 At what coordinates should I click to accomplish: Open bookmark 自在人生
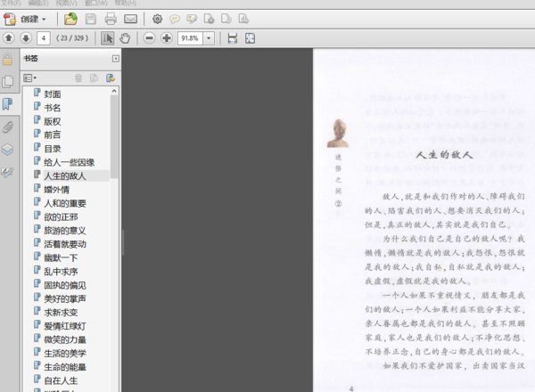pos(61,380)
